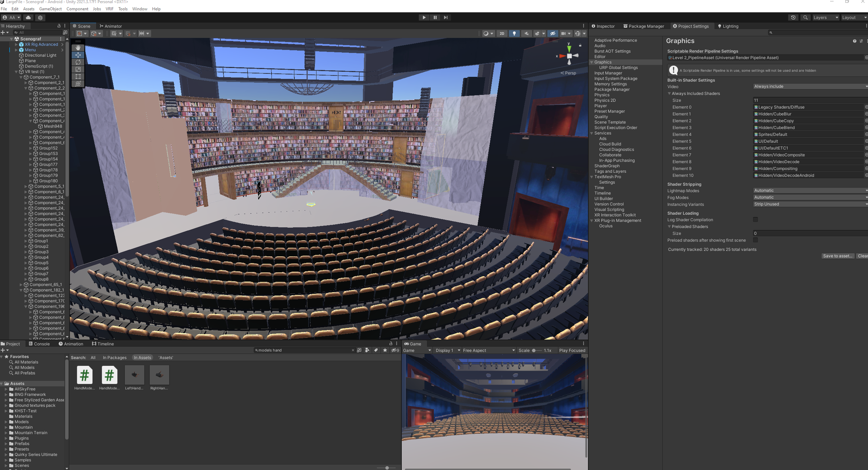Viewport: 868px width, 470px height.
Task: Open the cloud services icon
Action: pyautogui.click(x=28, y=17)
